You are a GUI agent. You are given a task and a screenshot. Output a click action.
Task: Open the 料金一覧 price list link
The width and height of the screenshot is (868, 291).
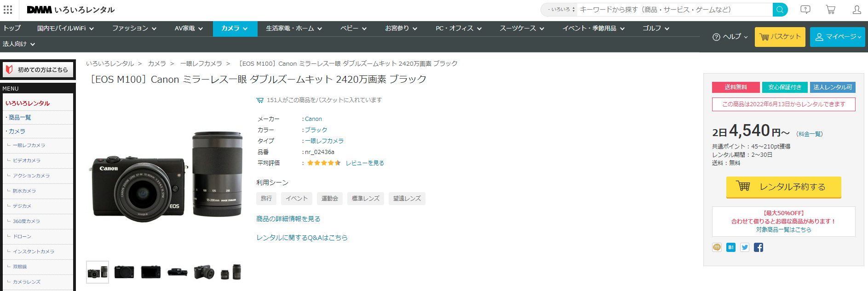[x=810, y=134]
